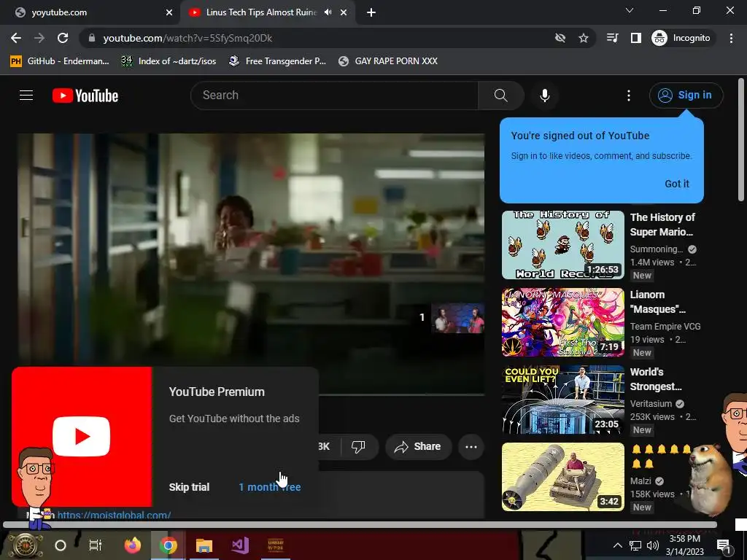The width and height of the screenshot is (747, 560).
Task: Open History of Super Mario thumbnail
Action: pyautogui.click(x=562, y=245)
